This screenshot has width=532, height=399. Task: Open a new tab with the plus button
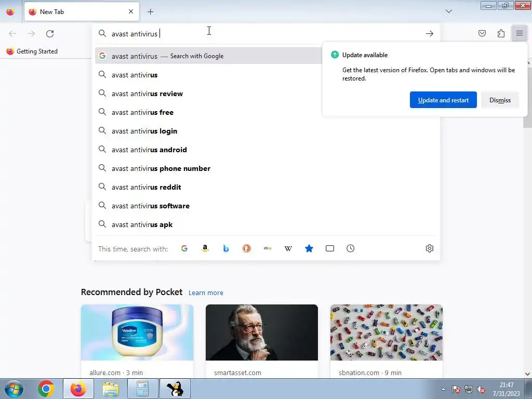[150, 11]
